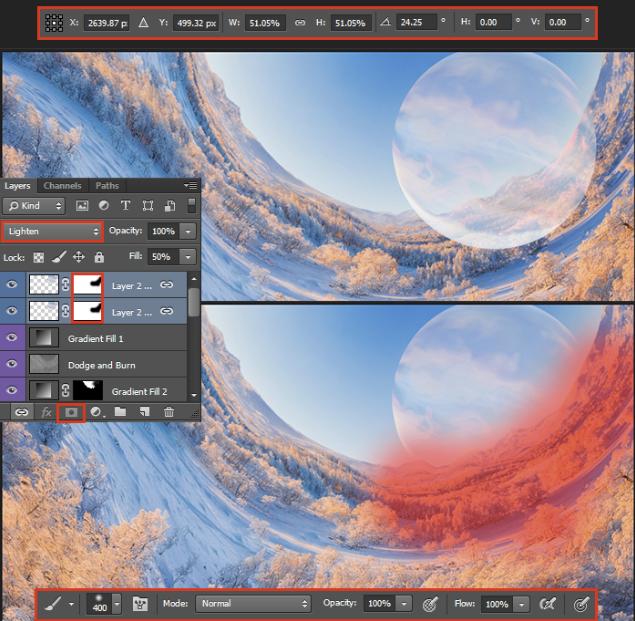Toggle pressure for opacity icon
This screenshot has height=621, width=635.
(x=429, y=604)
